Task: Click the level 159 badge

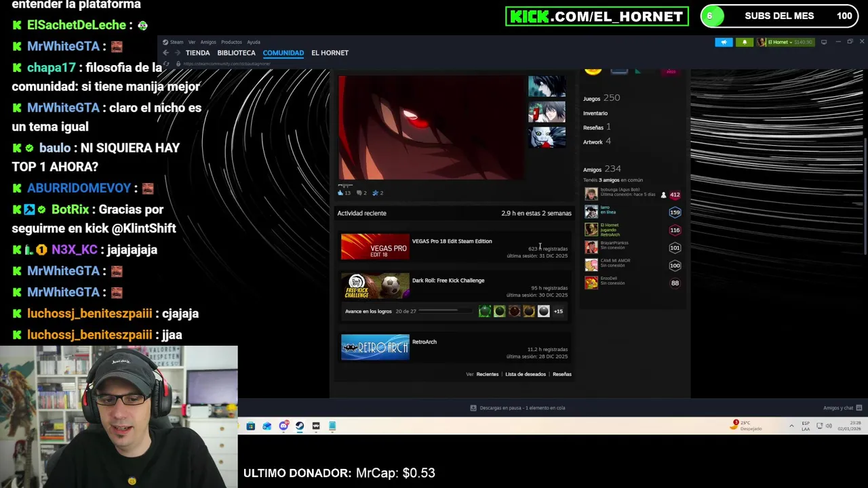Action: click(x=675, y=213)
